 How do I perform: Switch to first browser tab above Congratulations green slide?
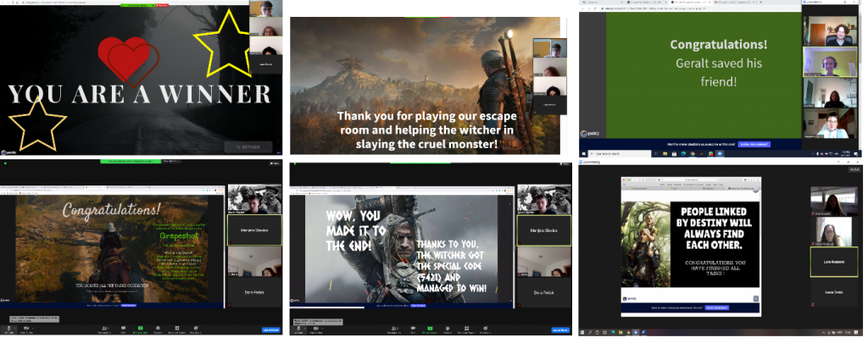(x=601, y=3)
